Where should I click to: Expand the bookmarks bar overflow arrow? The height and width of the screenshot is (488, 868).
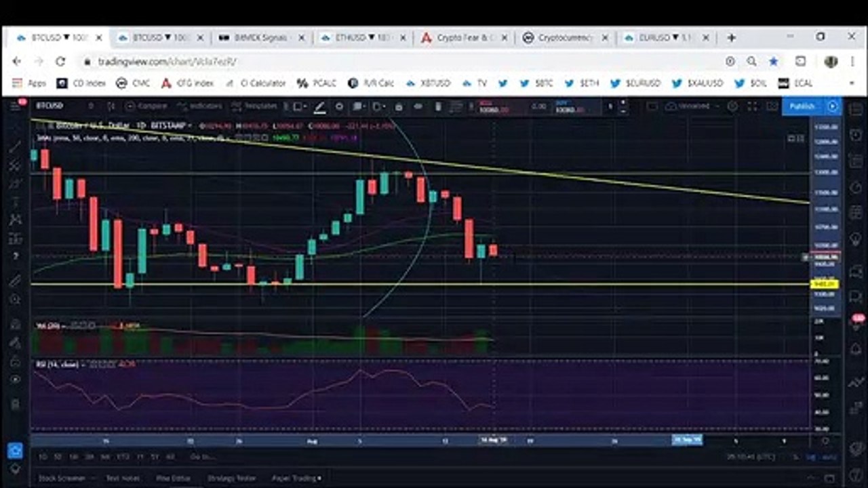[x=852, y=83]
